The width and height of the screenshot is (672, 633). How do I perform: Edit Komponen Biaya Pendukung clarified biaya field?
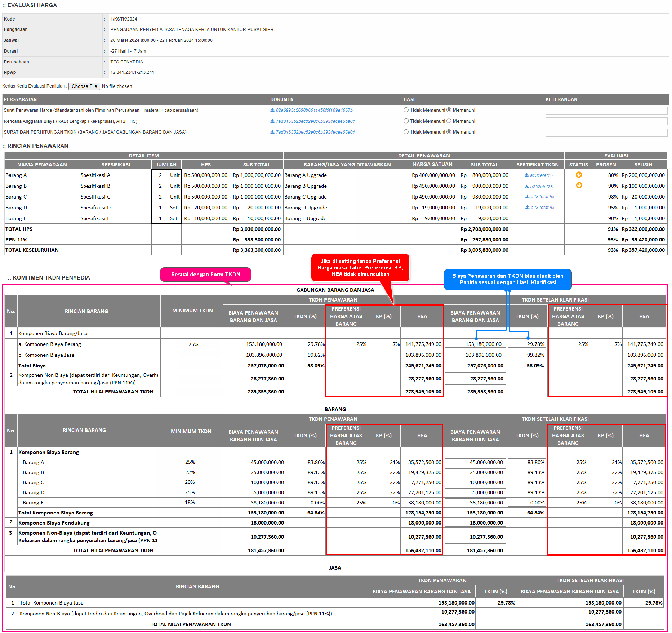pos(475,523)
